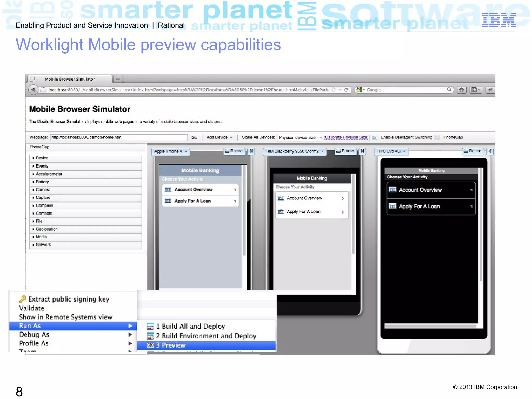
Task: Expand the Device PhoneGap section
Action: click(x=85, y=158)
